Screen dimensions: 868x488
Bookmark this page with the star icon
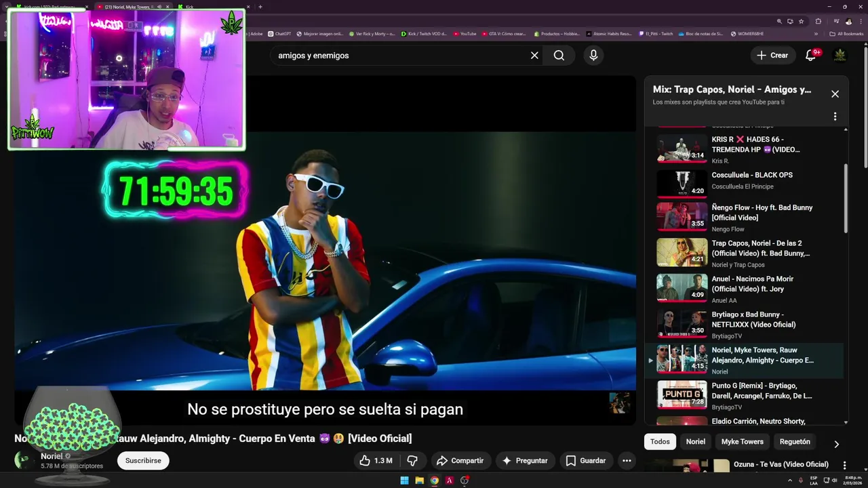click(801, 21)
